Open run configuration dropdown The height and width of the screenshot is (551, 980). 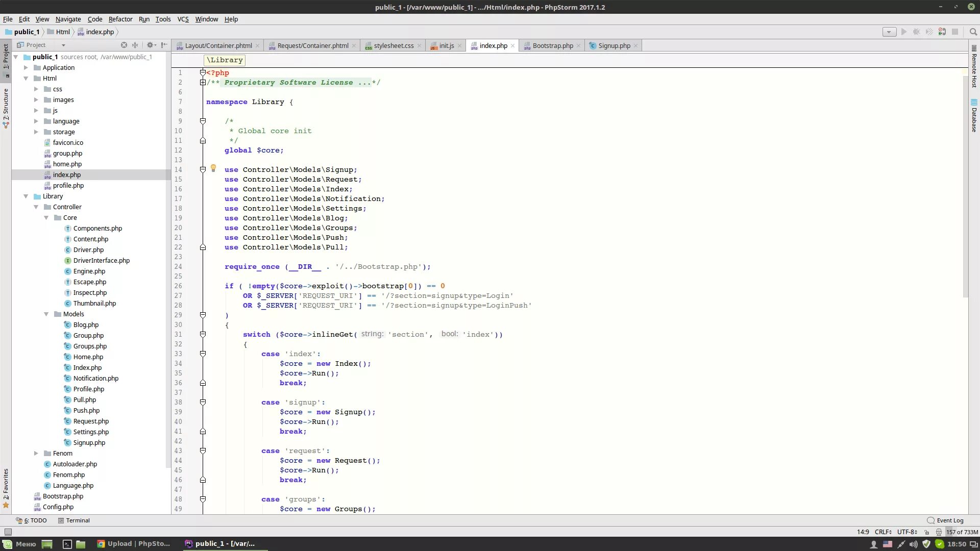[889, 32]
